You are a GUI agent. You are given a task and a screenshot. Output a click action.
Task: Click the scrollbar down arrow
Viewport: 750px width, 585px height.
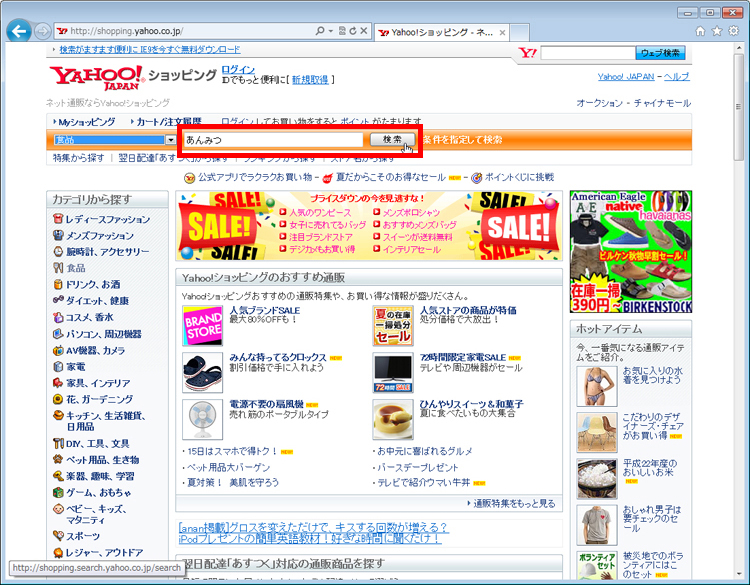point(739,573)
